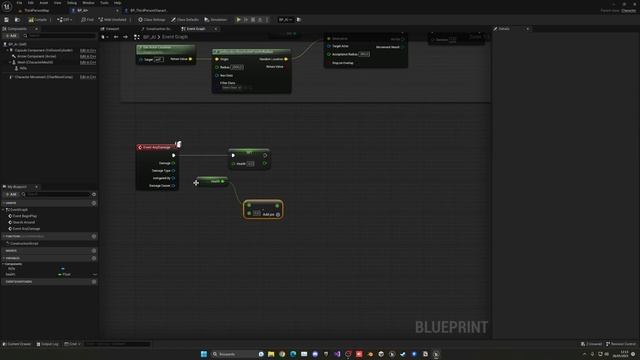
Task: Click the icon after the debug dropdown
Action: pos(299,20)
